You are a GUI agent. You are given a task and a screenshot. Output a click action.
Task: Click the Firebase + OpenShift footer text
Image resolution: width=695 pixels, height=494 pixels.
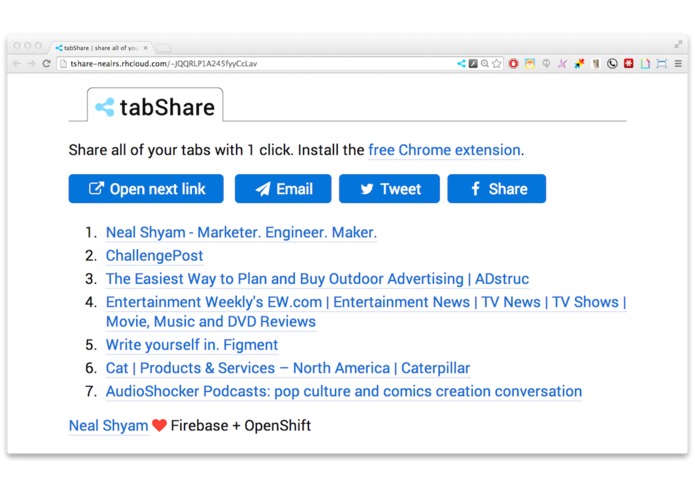click(241, 426)
